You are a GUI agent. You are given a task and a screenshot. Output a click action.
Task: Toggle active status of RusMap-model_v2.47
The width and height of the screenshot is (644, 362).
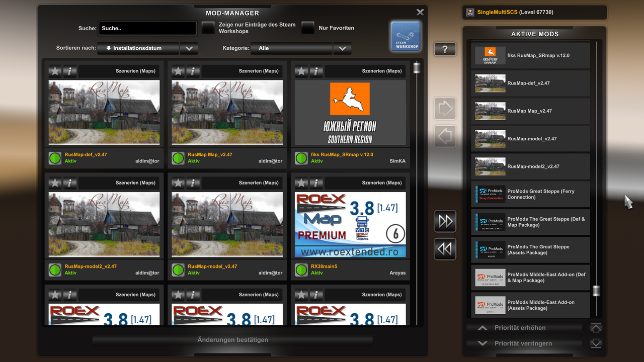[178, 269]
